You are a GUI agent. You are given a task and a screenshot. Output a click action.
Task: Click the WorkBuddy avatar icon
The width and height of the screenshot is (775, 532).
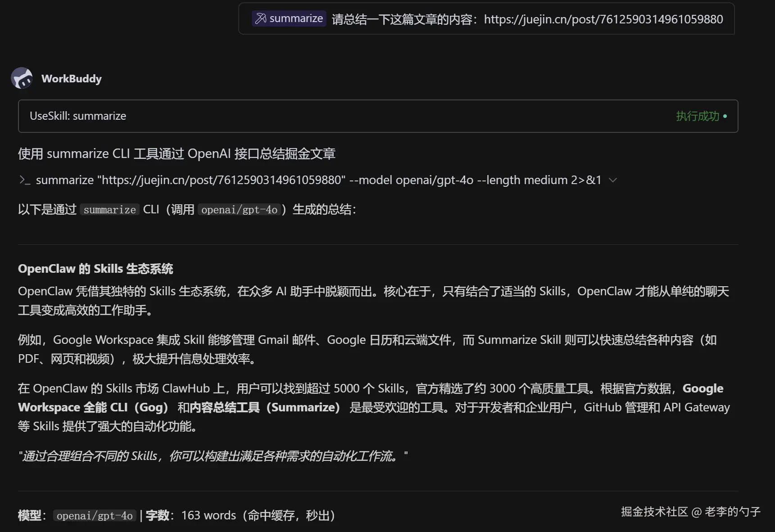tap(22, 78)
